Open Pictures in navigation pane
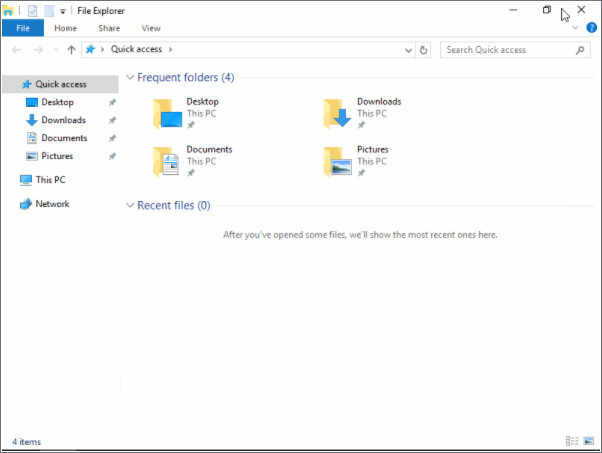Viewport: 602px width, 453px height. coord(57,156)
